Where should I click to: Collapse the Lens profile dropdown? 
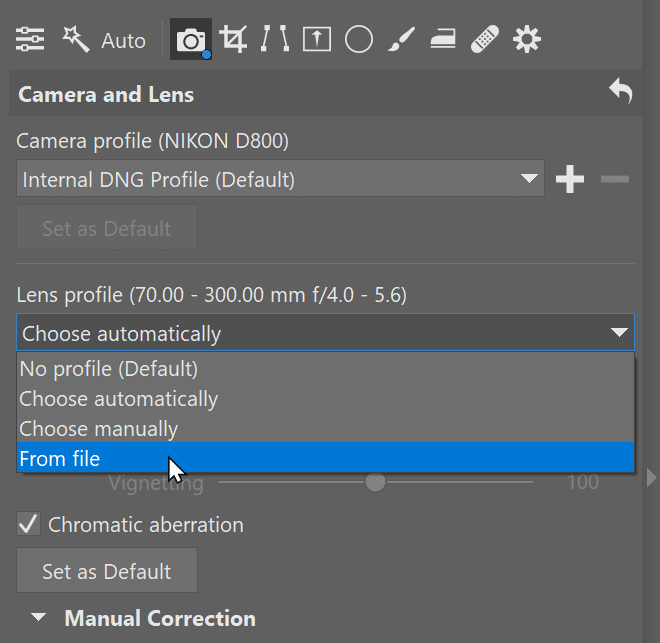click(325, 332)
